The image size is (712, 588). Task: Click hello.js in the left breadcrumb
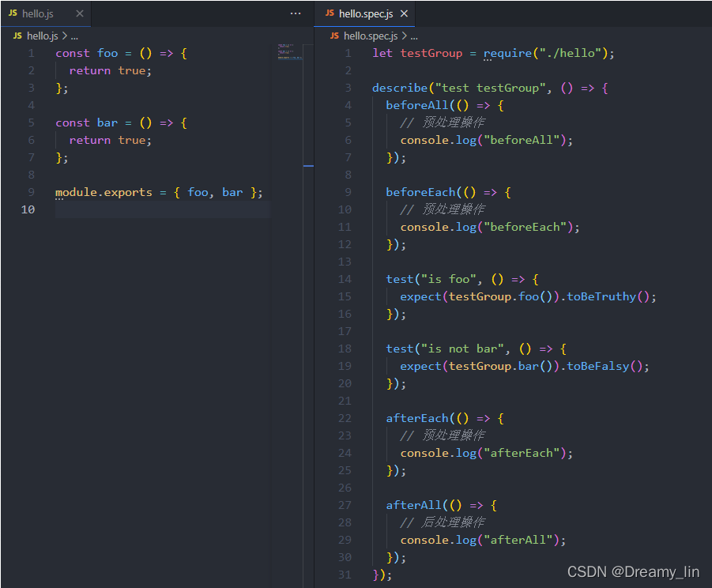tap(42, 36)
